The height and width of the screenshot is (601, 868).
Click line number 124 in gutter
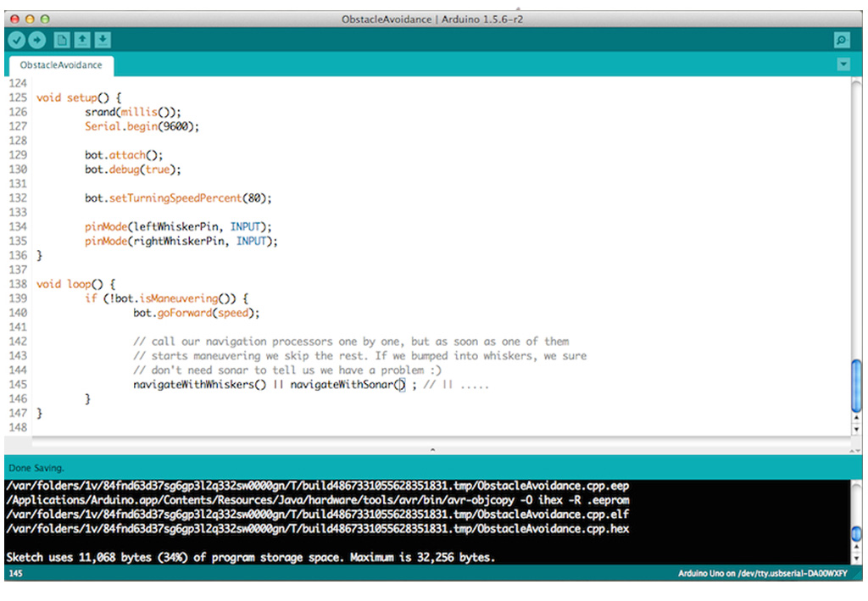click(18, 84)
